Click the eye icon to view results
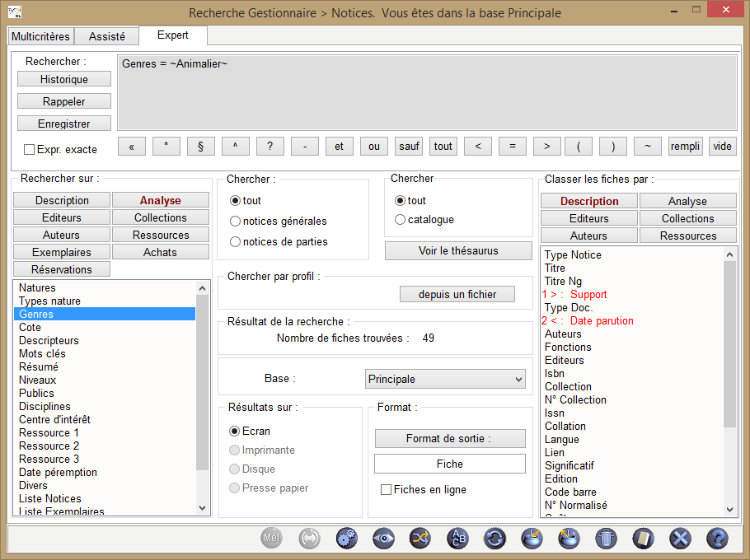Screen dimensions: 750x560 click(383, 539)
